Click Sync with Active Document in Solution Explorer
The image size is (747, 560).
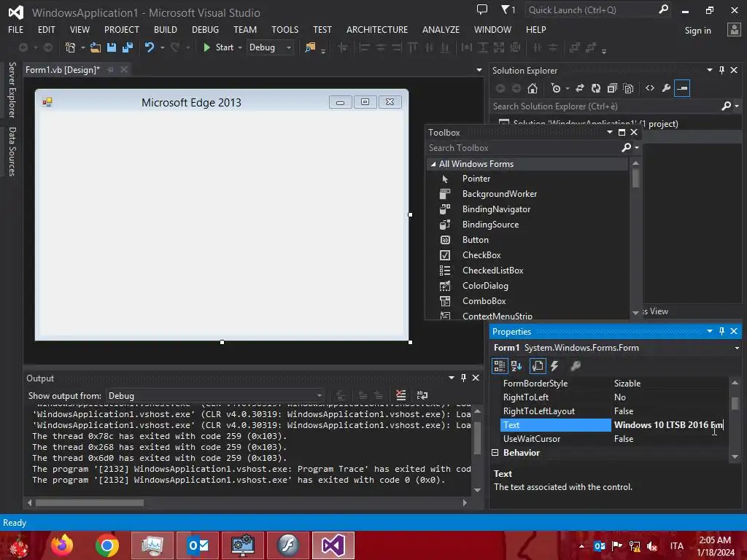[580, 88]
